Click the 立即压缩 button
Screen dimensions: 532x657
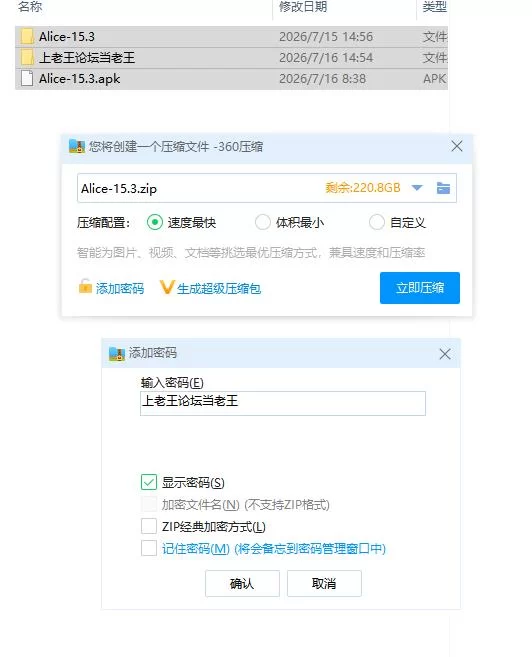pos(420,288)
